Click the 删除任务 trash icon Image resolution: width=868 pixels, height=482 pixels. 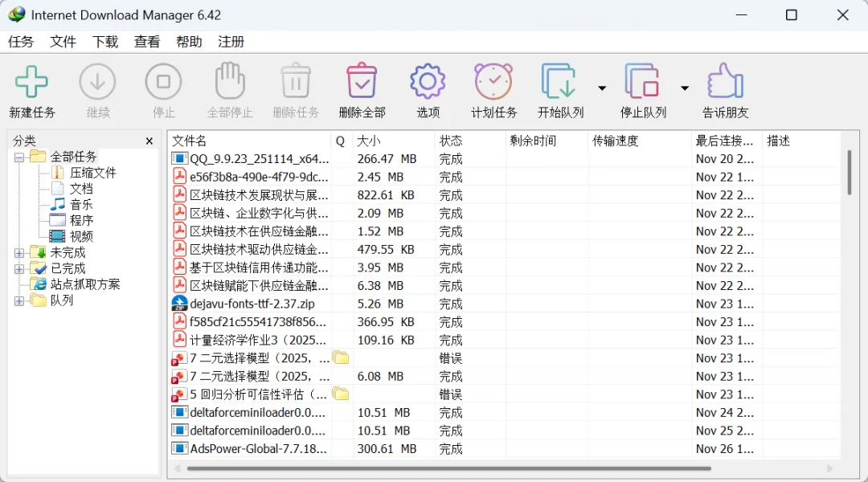point(296,81)
